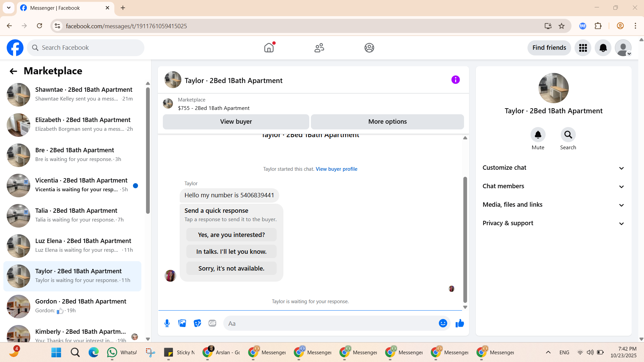Open a new browser tab
The height and width of the screenshot is (362, 644).
123,8
